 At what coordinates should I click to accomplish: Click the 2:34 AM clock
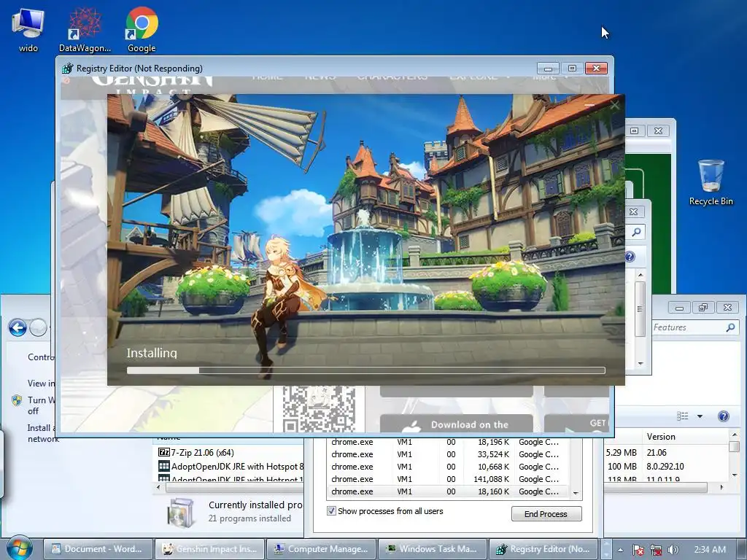pos(710,550)
